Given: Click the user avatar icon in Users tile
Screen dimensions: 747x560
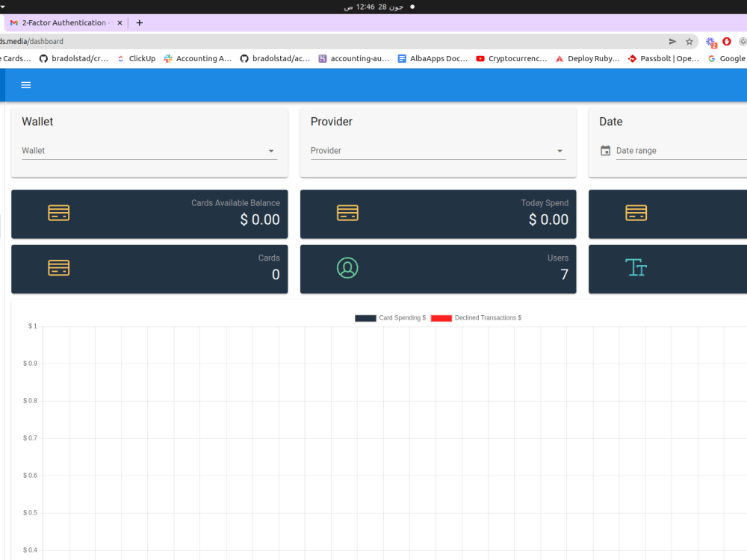Looking at the screenshot, I should (347, 267).
